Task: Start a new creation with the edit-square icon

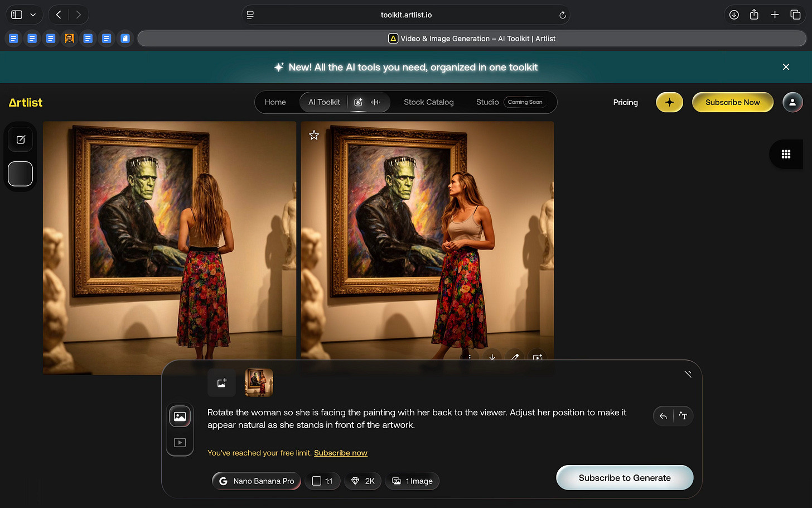Action: pyautogui.click(x=21, y=140)
